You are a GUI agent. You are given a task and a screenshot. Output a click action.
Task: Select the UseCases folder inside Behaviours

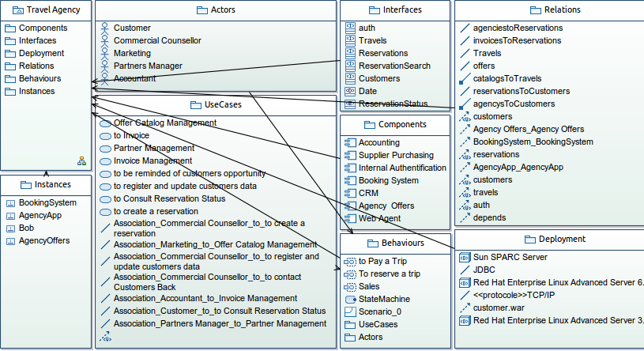[371, 325]
